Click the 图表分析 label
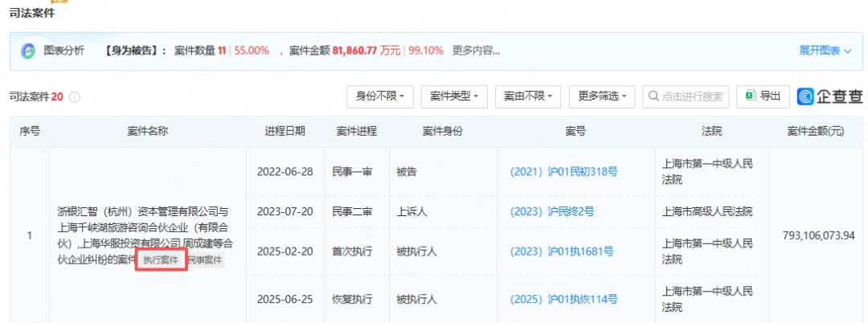 coord(64,51)
